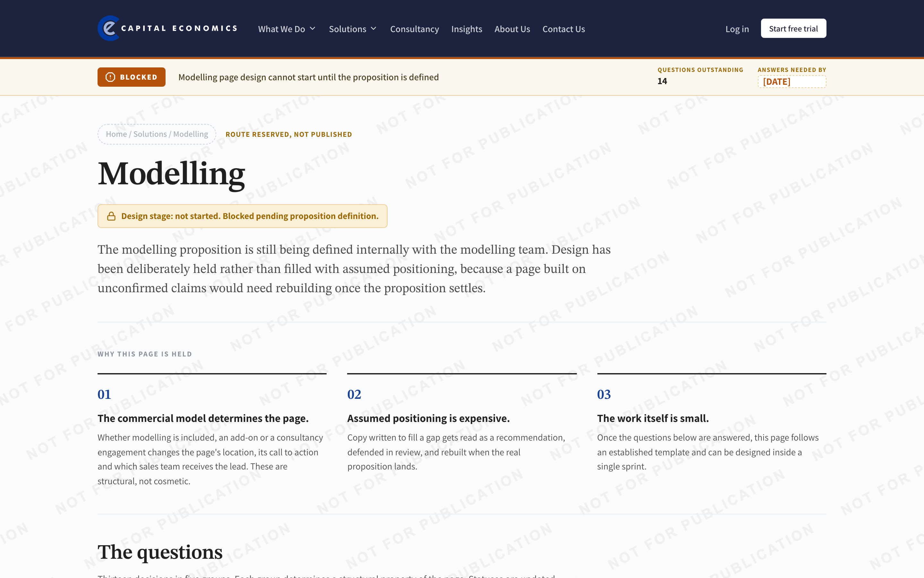This screenshot has height=578, width=924.
Task: Click 'The commercial model determines the page.' heading
Action: click(203, 419)
